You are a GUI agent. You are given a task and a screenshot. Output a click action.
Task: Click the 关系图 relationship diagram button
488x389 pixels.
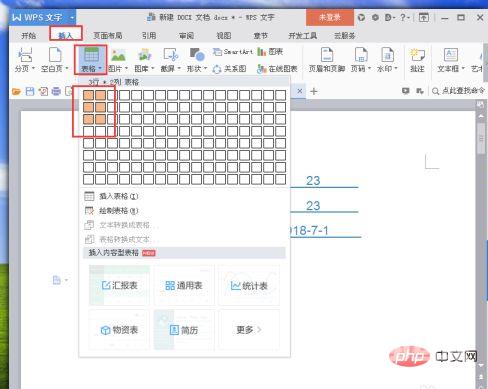click(229, 69)
